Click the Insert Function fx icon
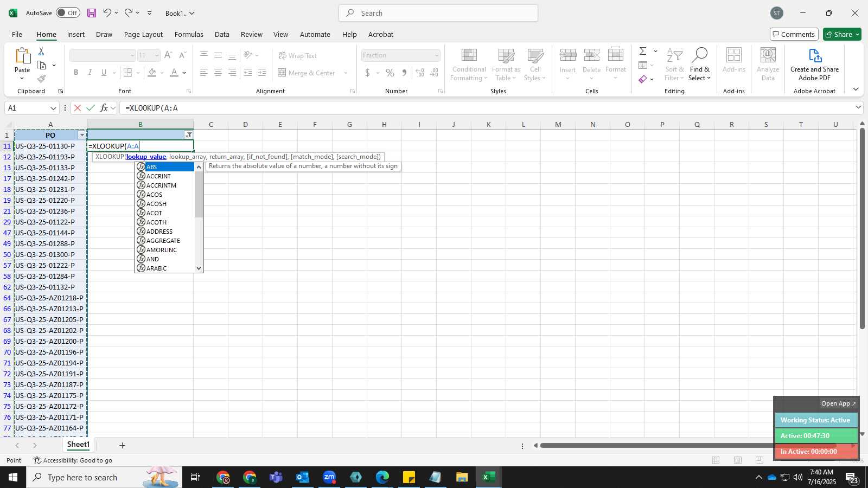 click(104, 108)
